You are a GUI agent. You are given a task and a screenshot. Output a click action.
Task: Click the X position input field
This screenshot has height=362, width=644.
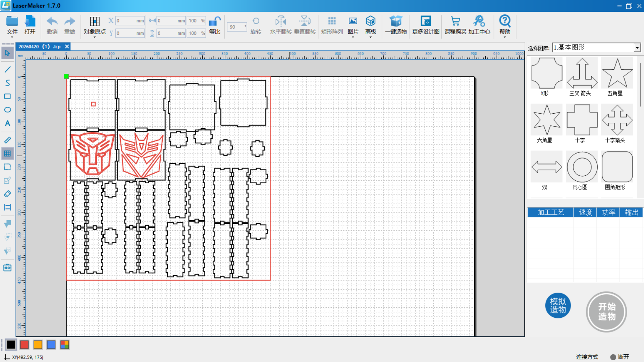click(130, 21)
